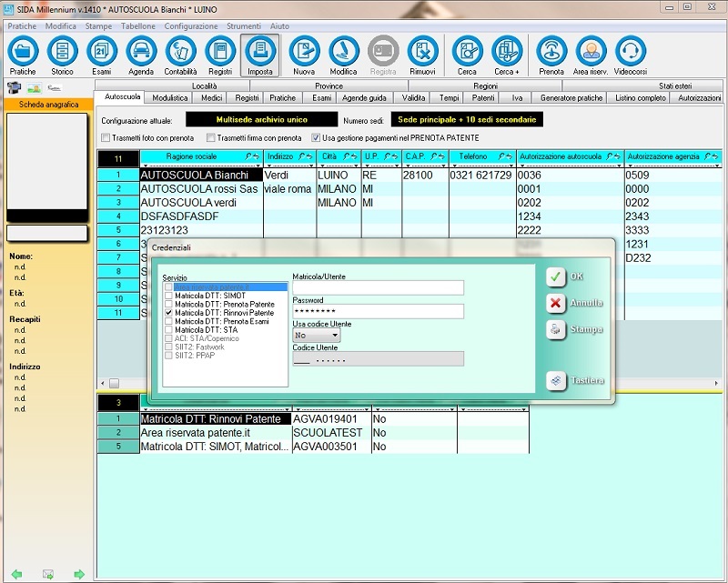728x583 pixels.
Task: Click the Prenota toolbar icon
Action: click(x=551, y=53)
